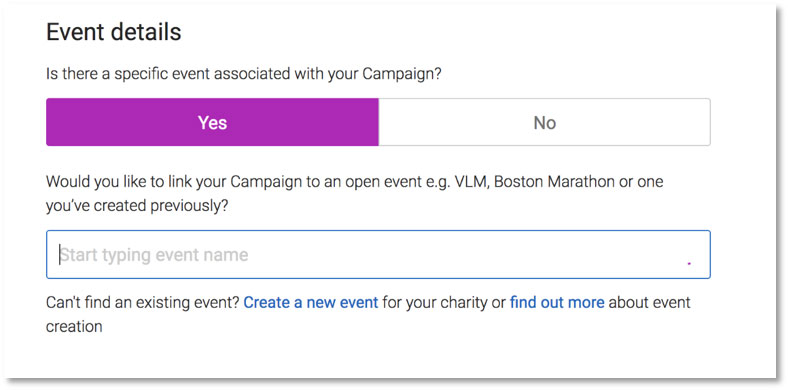Click 'Is there a specific event' question text

[x=243, y=74]
